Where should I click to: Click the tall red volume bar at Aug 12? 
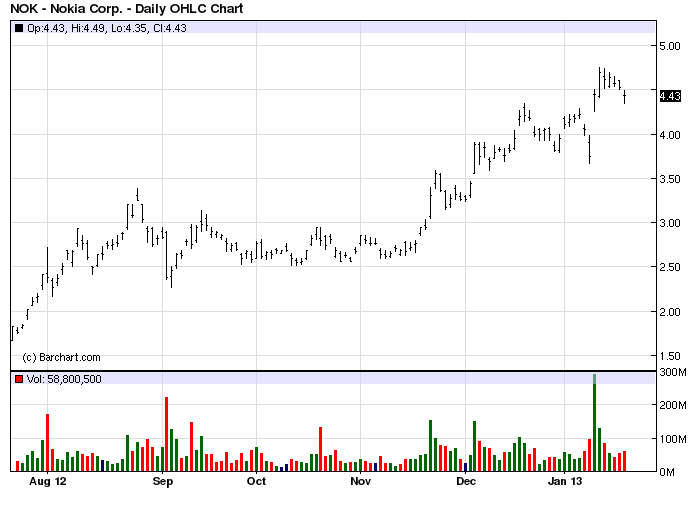(x=47, y=443)
